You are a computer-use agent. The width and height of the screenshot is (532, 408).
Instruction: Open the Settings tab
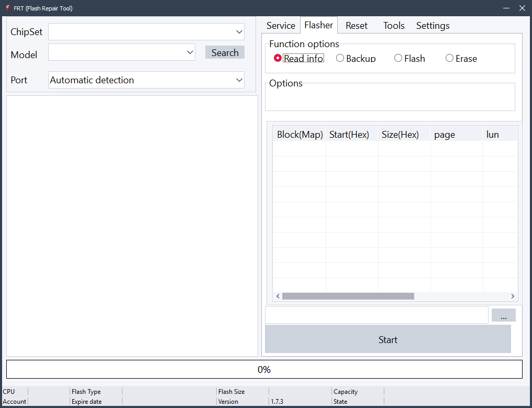tap(433, 25)
